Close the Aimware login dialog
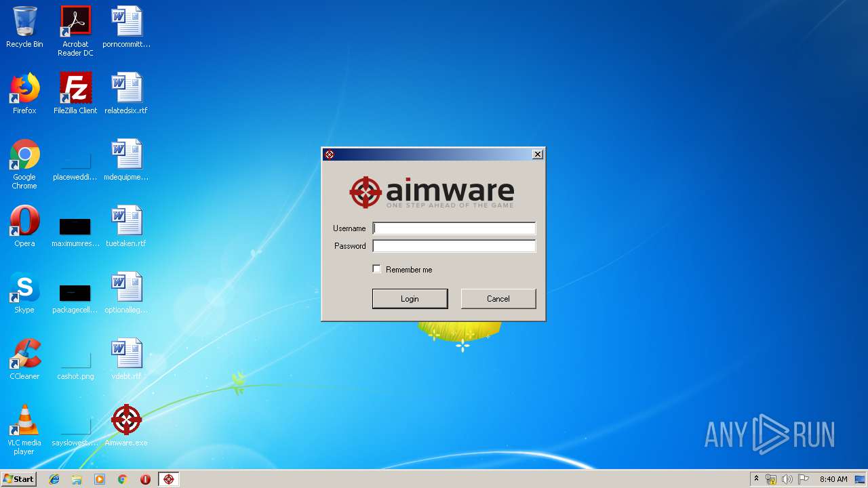Image resolution: width=868 pixels, height=488 pixels. 538,155
